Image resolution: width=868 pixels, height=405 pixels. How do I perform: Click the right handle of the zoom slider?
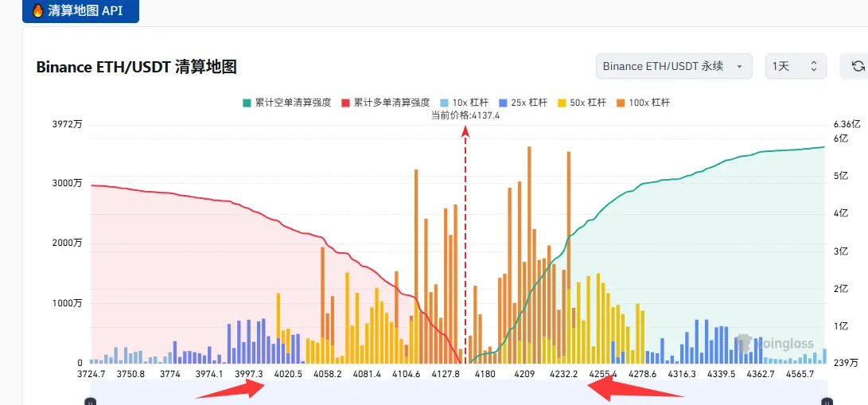coord(827,401)
